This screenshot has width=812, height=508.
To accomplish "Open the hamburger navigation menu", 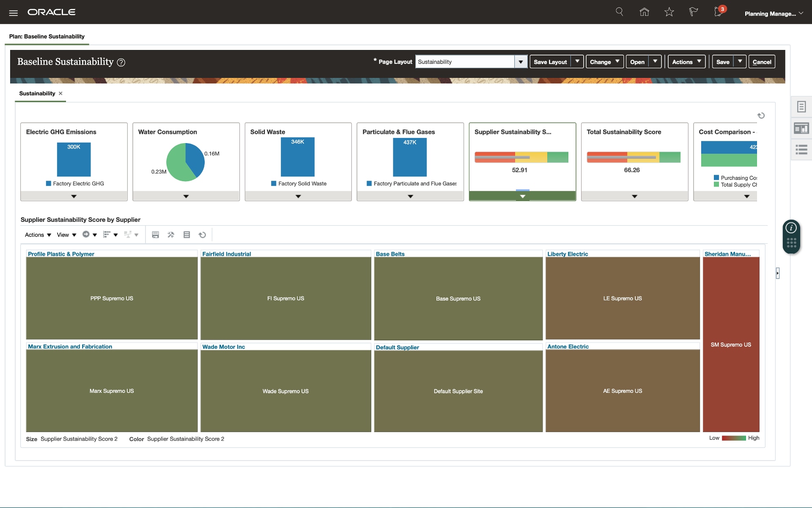I will [13, 13].
